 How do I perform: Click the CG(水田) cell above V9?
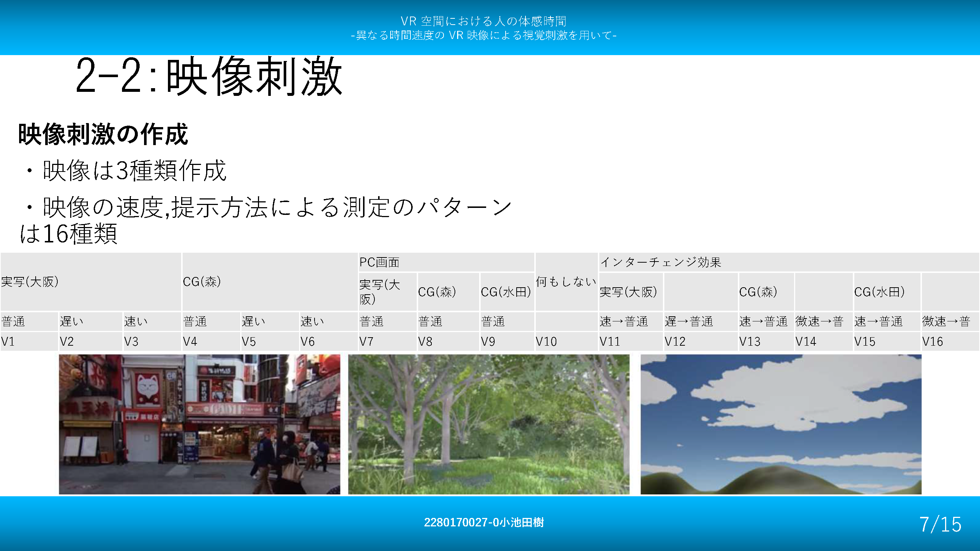506,292
